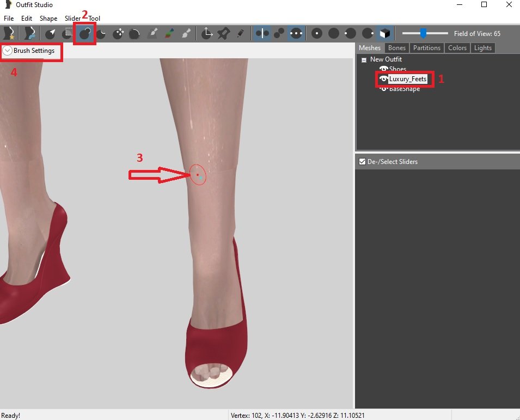
Task: Click the New Project toolbar icon
Action: coord(9,34)
